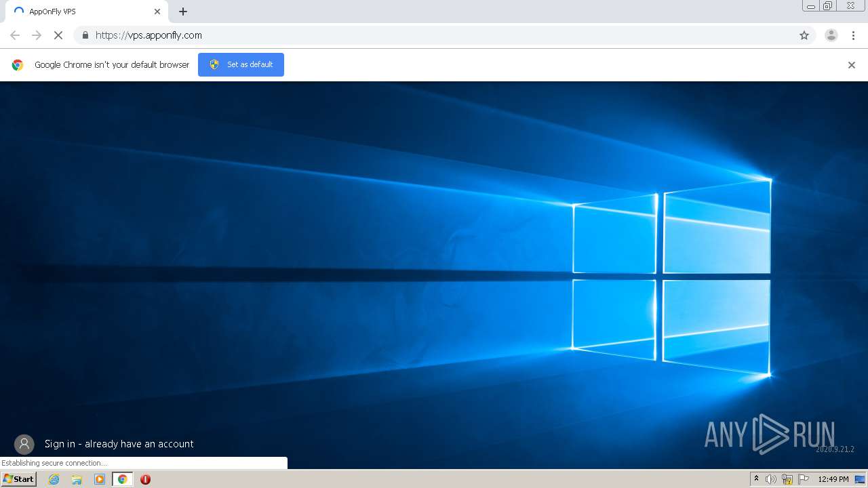This screenshot has width=868, height=488.
Task: Open Chrome profile avatar menu
Action: [831, 35]
